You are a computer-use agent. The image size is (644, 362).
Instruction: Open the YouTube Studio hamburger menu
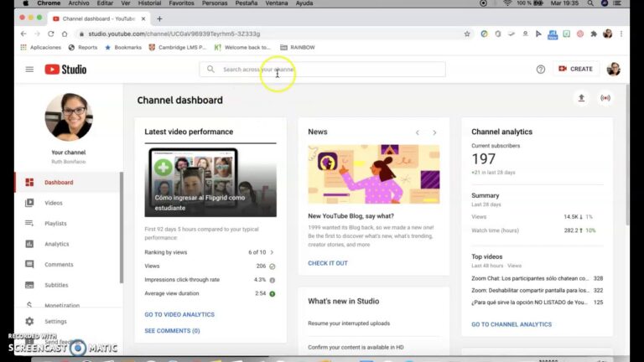(29, 70)
